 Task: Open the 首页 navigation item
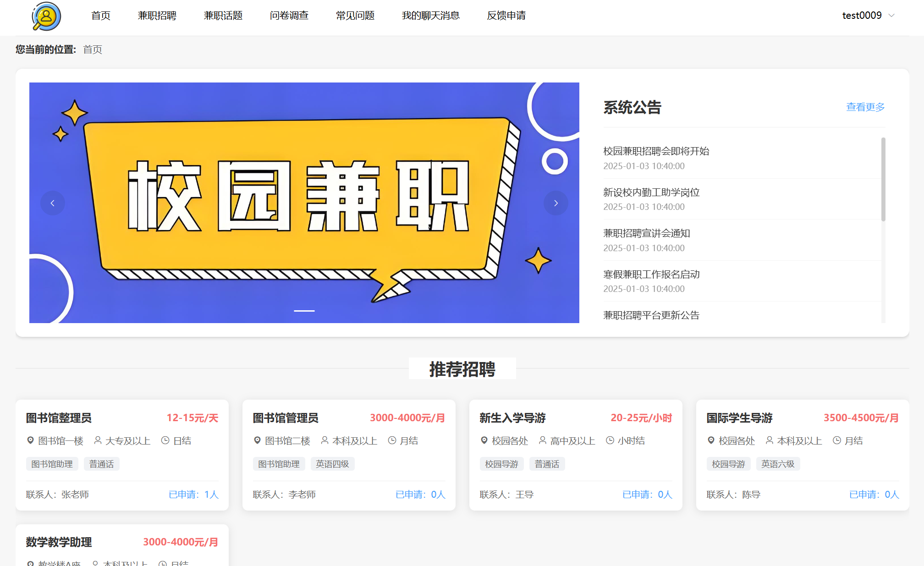tap(101, 16)
